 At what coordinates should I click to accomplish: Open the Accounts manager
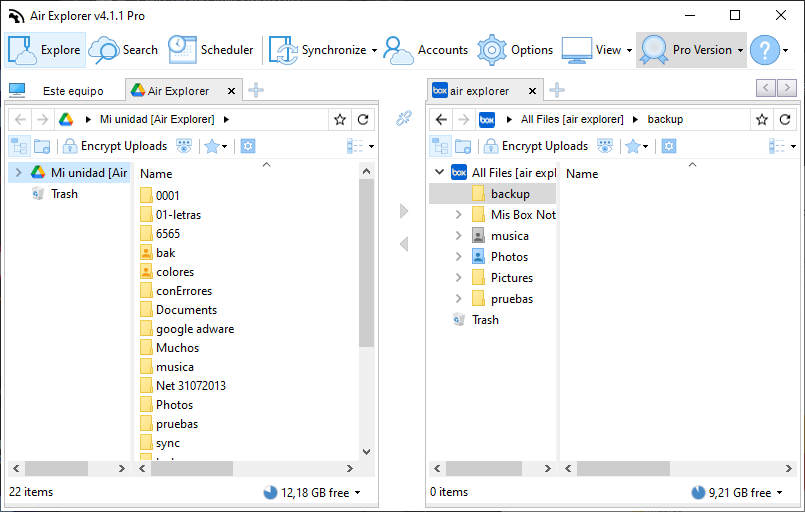pyautogui.click(x=426, y=50)
